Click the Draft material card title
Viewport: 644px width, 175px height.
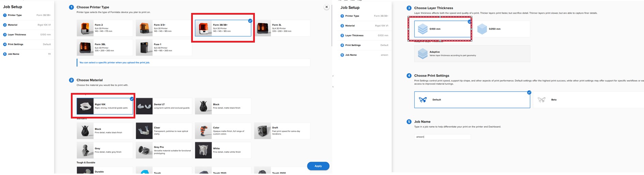tap(275, 128)
